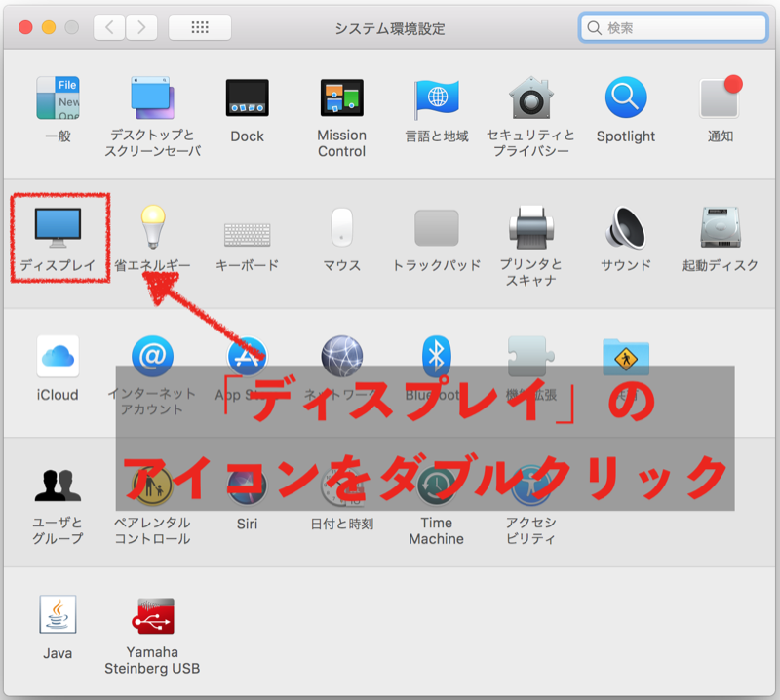Open the Dock preferences pane
Screen dimensions: 780x700
[x=248, y=98]
